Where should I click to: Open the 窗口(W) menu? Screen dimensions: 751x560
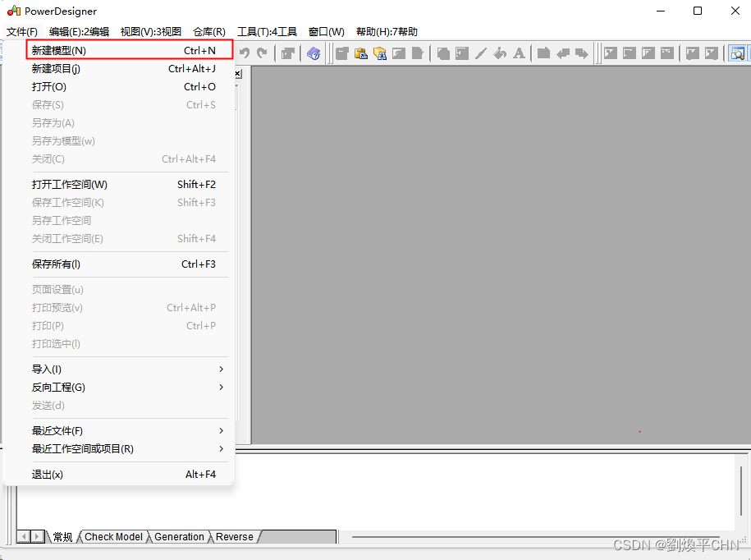point(327,32)
